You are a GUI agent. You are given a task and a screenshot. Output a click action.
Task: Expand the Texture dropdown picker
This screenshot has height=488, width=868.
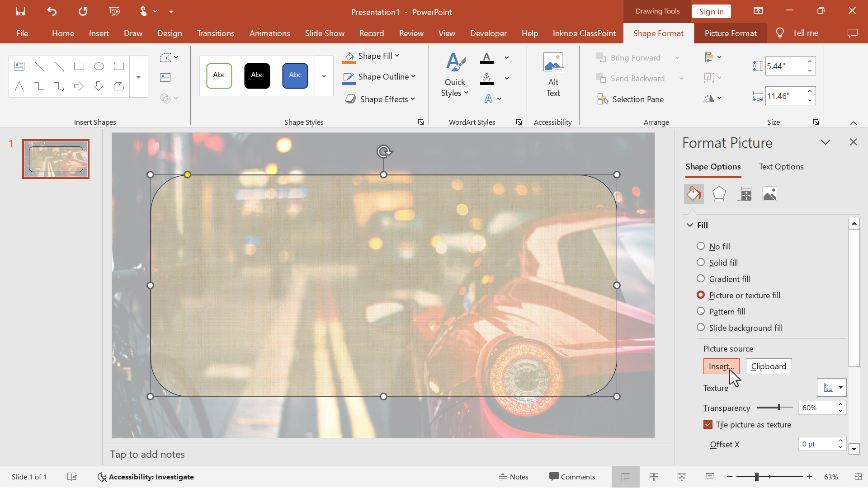tap(840, 387)
